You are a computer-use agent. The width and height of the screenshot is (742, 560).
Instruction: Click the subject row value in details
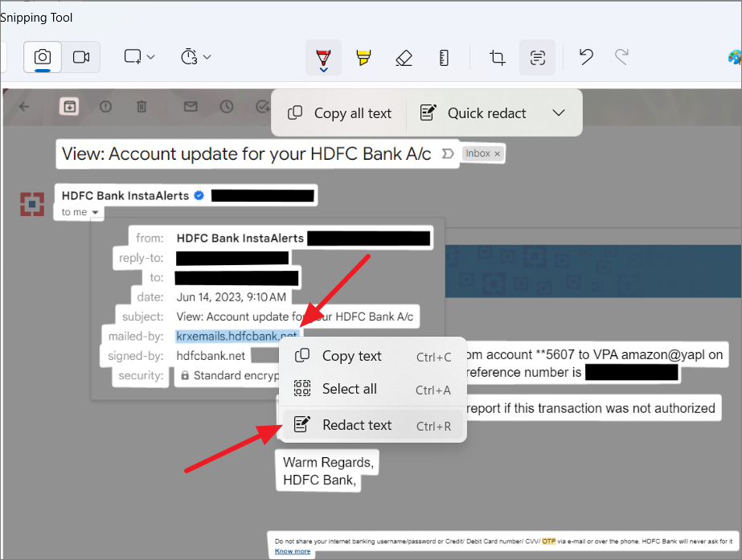295,317
